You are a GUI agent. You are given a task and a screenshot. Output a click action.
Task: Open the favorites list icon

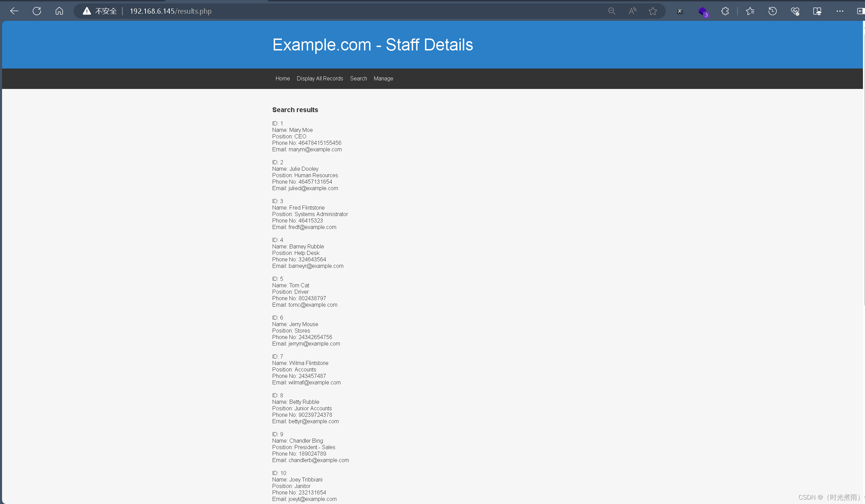[750, 11]
